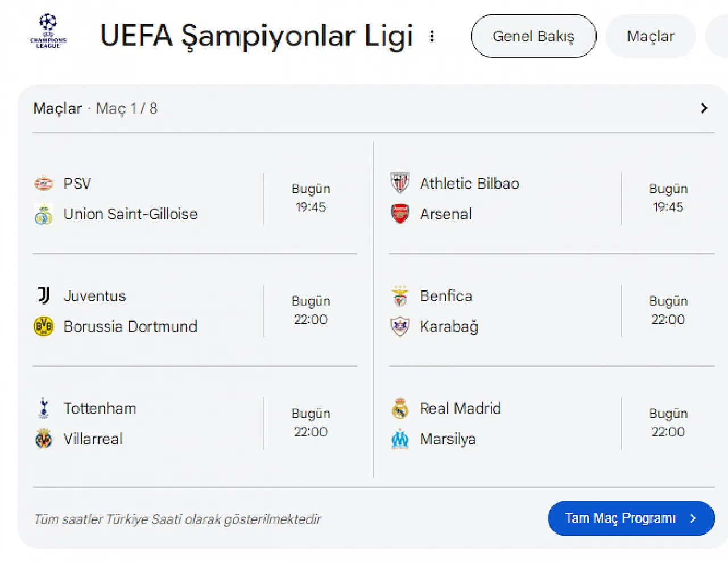Expand next matches with right chevron
Screen dimensions: 728x562
(704, 108)
